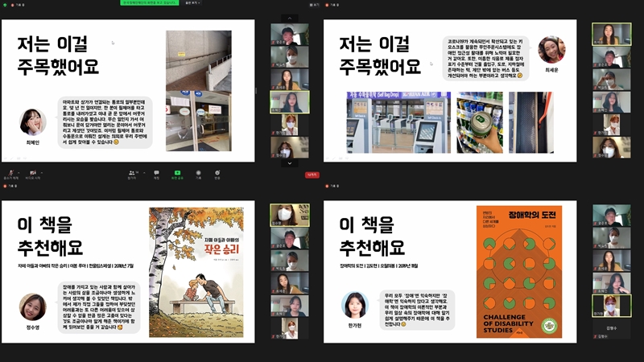Open the participants panel icon
The width and height of the screenshot is (644, 362).
[x=131, y=173]
